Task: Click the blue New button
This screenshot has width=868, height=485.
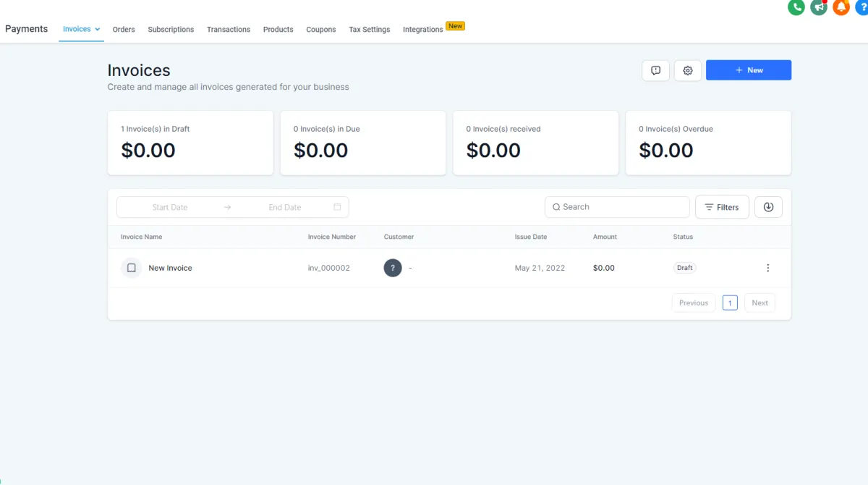Action: 749,70
